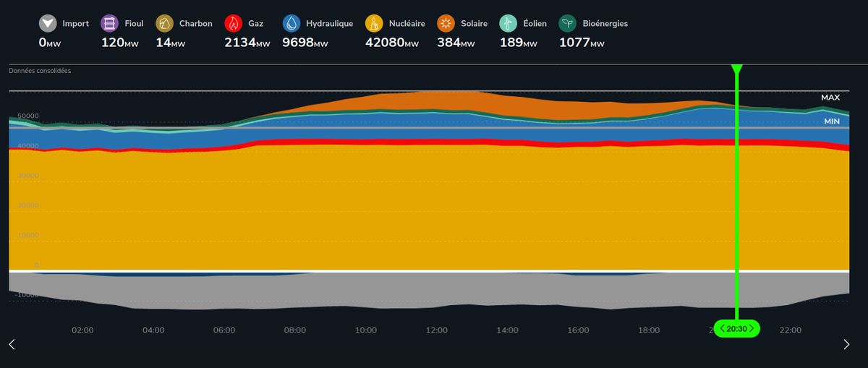Click the yellow Nucléaire icon
This screenshot has width=868, height=368.
(375, 24)
